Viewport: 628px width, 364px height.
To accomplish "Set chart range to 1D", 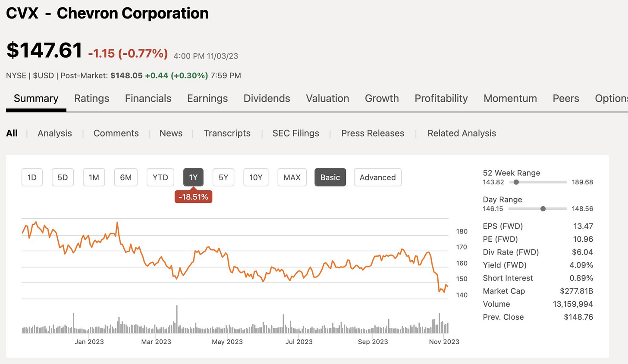I will [x=32, y=177].
